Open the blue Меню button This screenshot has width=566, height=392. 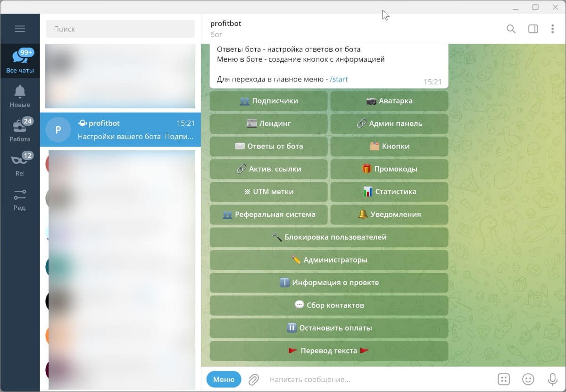coord(224,379)
